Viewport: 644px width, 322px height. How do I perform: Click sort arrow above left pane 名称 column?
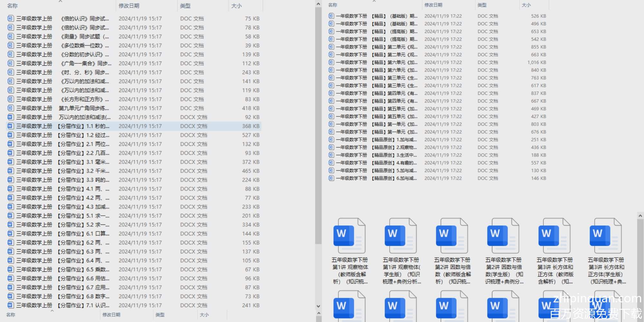pyautogui.click(x=60, y=2)
